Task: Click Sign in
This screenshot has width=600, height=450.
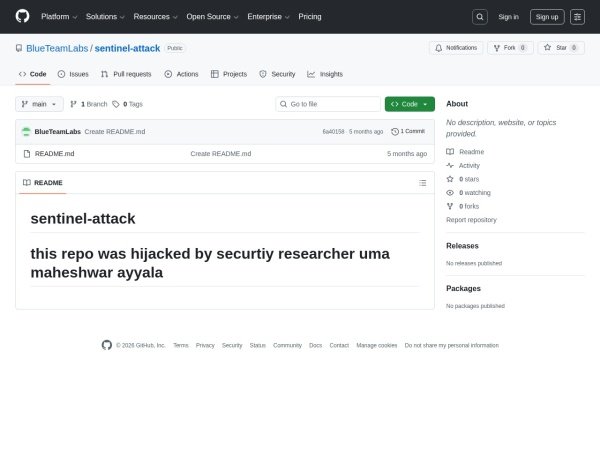Action: tap(509, 17)
